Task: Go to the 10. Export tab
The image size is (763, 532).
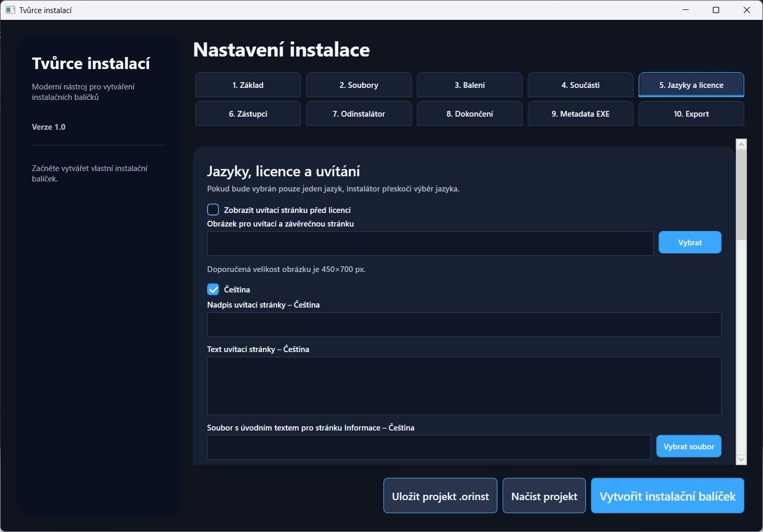Action: (691, 114)
